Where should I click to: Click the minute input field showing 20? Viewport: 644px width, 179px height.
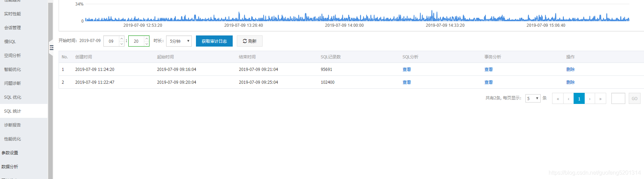pos(136,41)
